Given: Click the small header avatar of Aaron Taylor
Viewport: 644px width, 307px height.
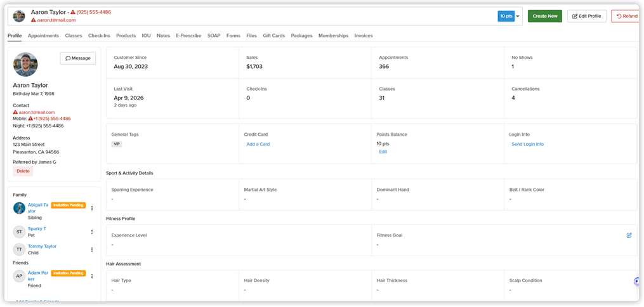Looking at the screenshot, I should (x=19, y=16).
